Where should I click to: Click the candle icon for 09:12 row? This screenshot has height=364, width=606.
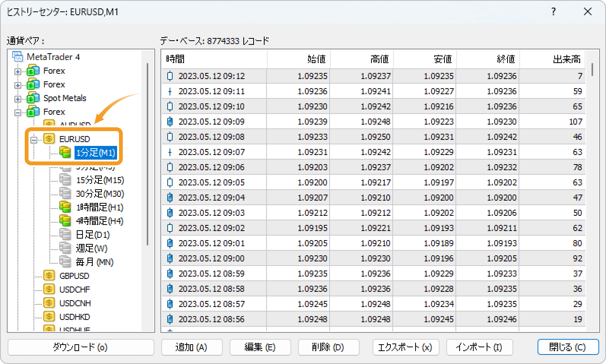click(x=170, y=76)
